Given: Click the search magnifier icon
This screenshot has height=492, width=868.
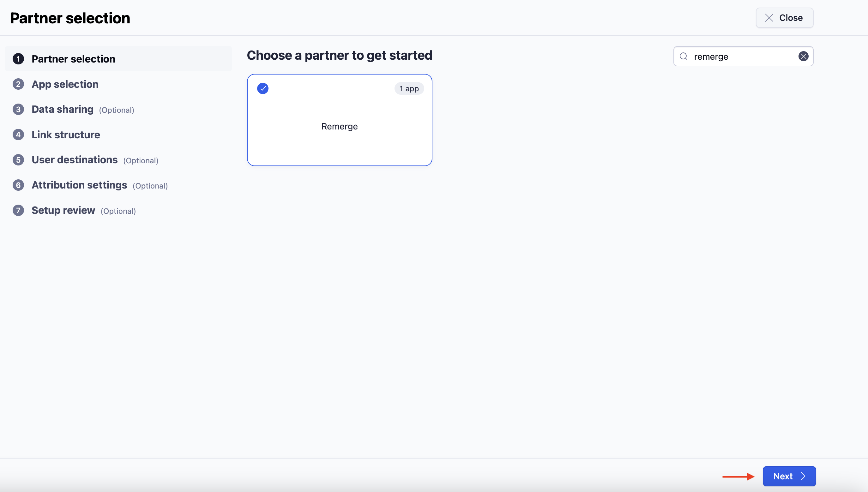Looking at the screenshot, I should click(684, 56).
